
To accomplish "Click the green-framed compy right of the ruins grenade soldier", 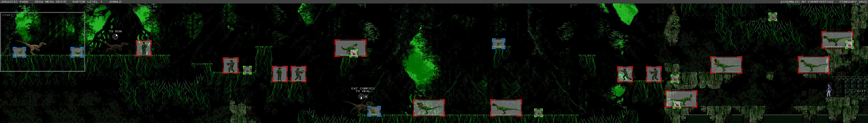I will [675, 78].
